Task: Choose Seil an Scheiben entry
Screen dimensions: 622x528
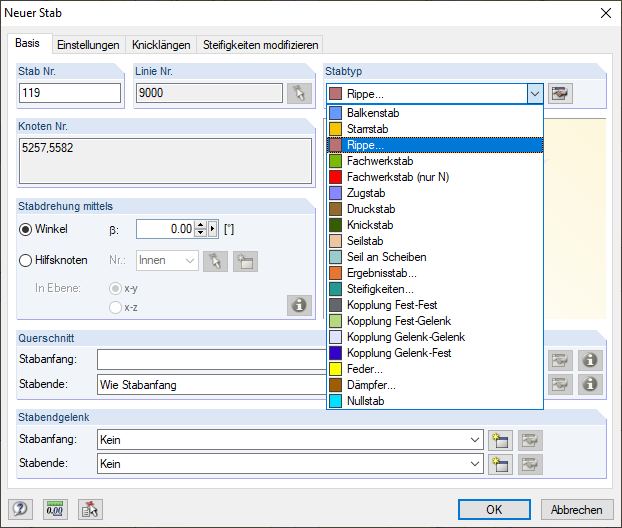Action: (x=435, y=257)
